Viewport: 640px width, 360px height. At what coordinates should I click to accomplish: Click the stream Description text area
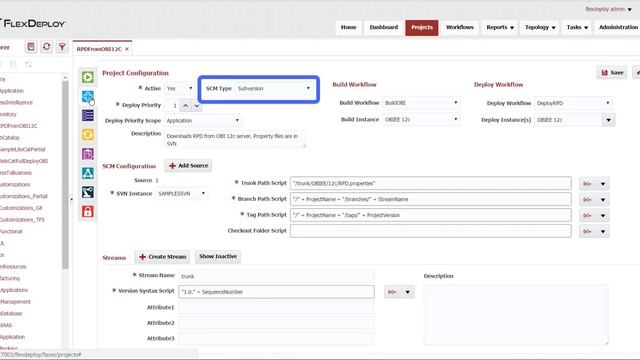pos(516,315)
